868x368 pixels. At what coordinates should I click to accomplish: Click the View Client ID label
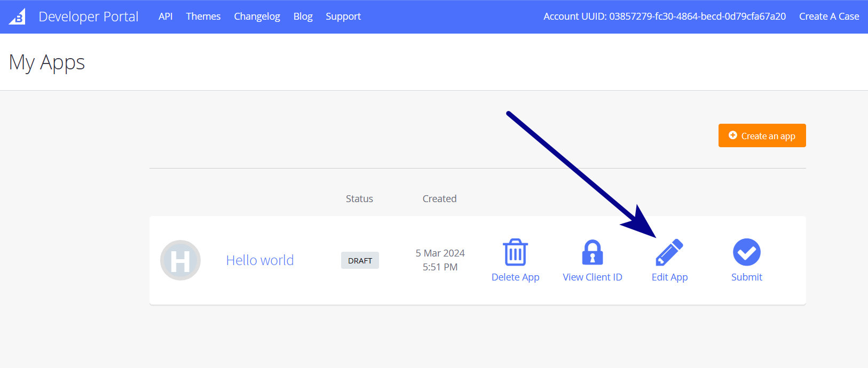pos(593,277)
